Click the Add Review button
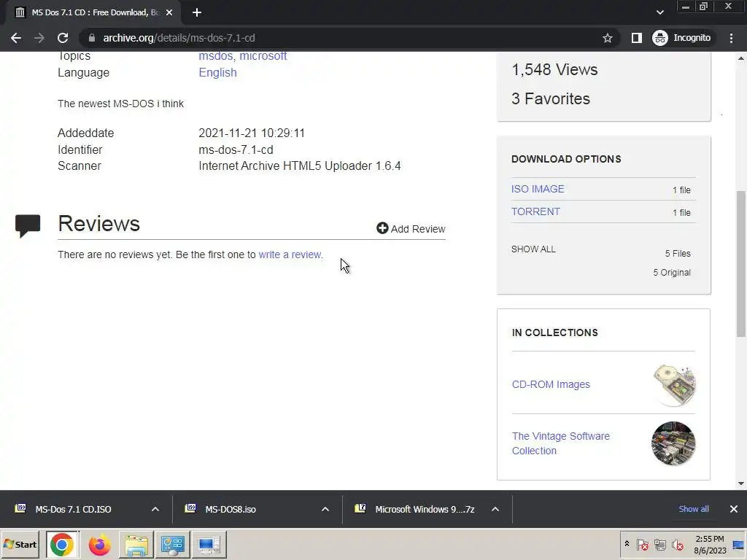 [x=411, y=229]
